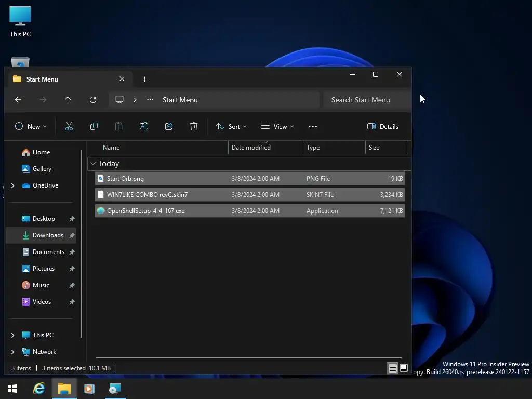532x399 pixels.
Task: Open the View dropdown
Action: [x=277, y=127]
